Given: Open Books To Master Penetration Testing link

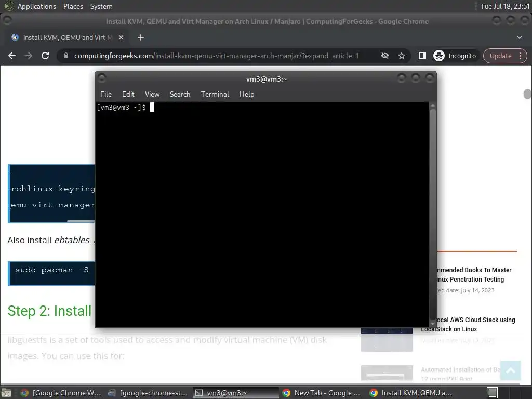Looking at the screenshot, I should pyautogui.click(x=473, y=274).
